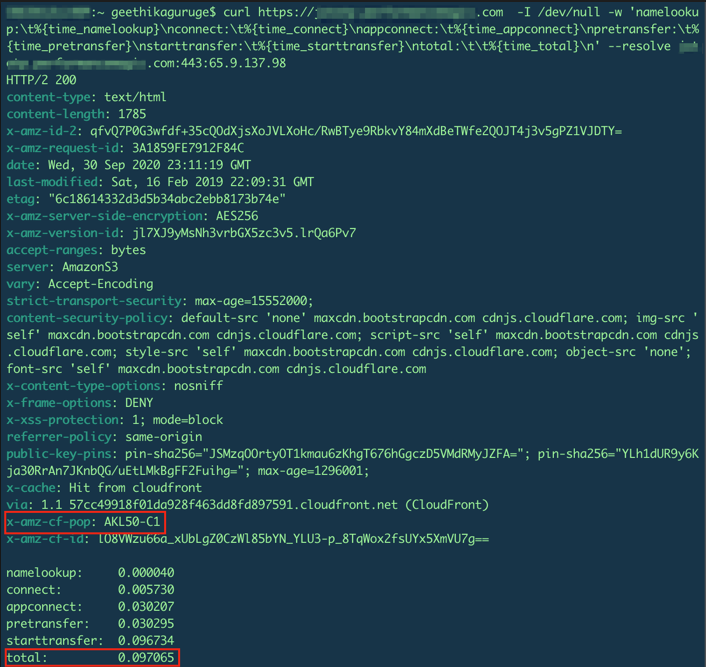Click the AES256 encryption value
Viewport: 706px width, 667px height.
[x=237, y=216]
